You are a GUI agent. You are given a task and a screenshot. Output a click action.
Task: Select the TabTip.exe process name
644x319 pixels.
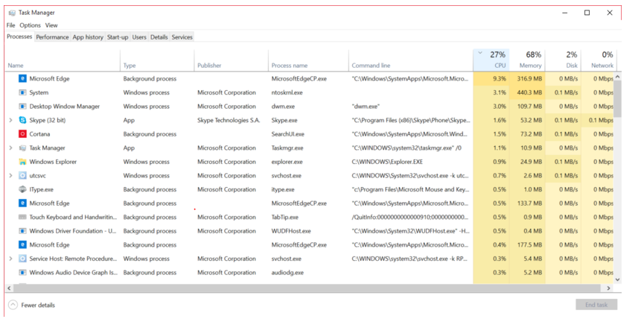click(x=284, y=217)
